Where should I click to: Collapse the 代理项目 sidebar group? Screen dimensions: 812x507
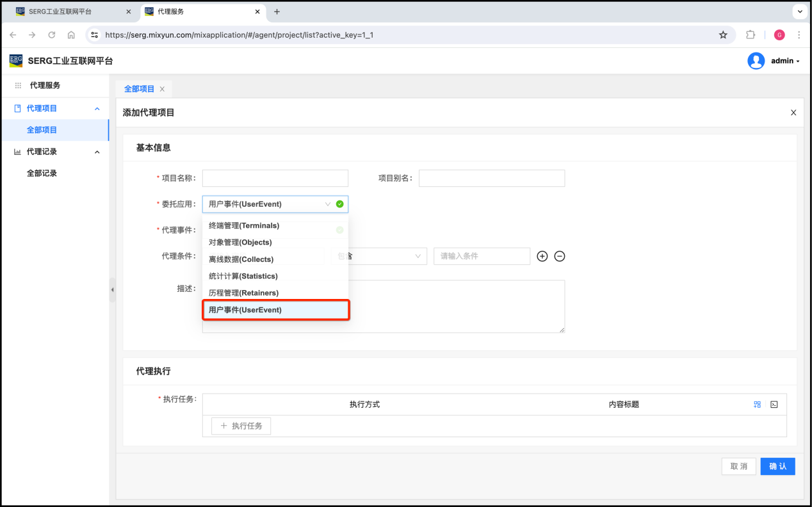click(x=97, y=109)
